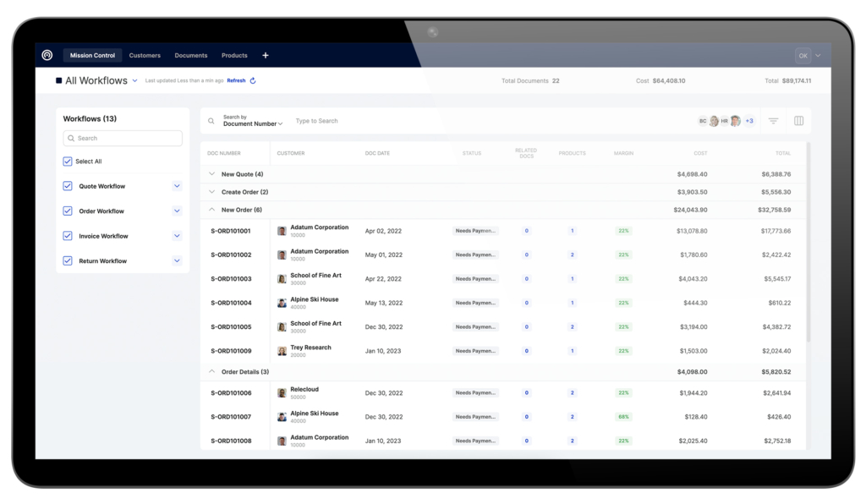Viewport: 866px width, 504px height.
Task: Click the BC user avatar
Action: pos(703,121)
